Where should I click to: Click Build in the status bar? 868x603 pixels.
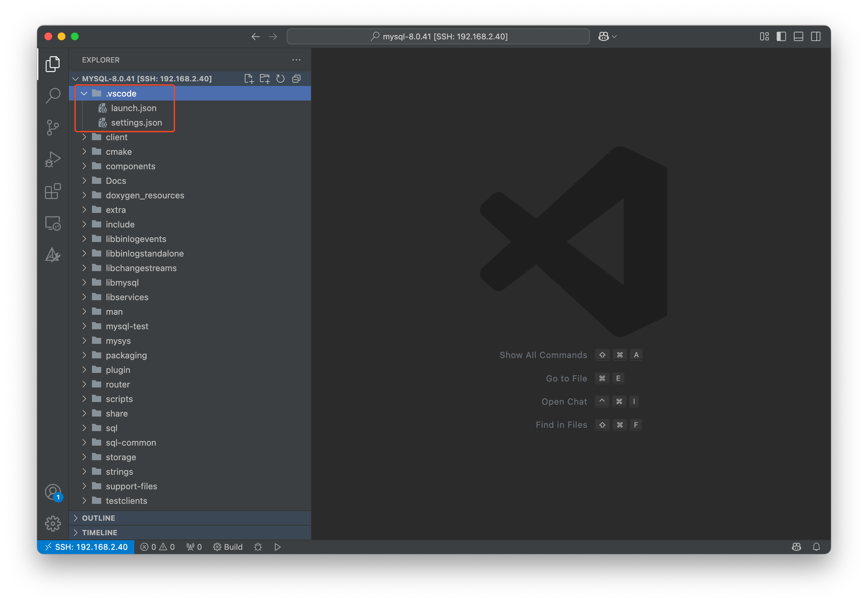click(228, 547)
